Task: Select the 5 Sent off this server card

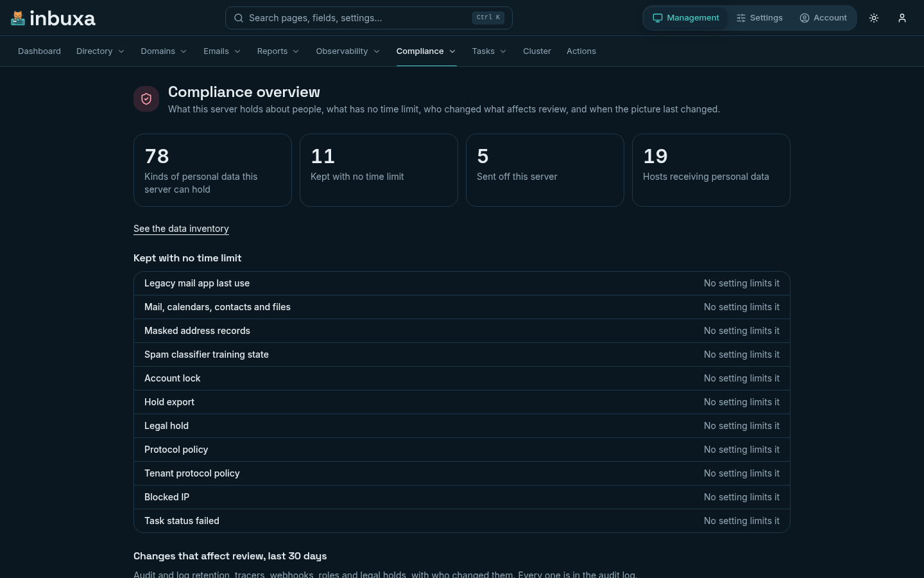Action: tap(545, 170)
